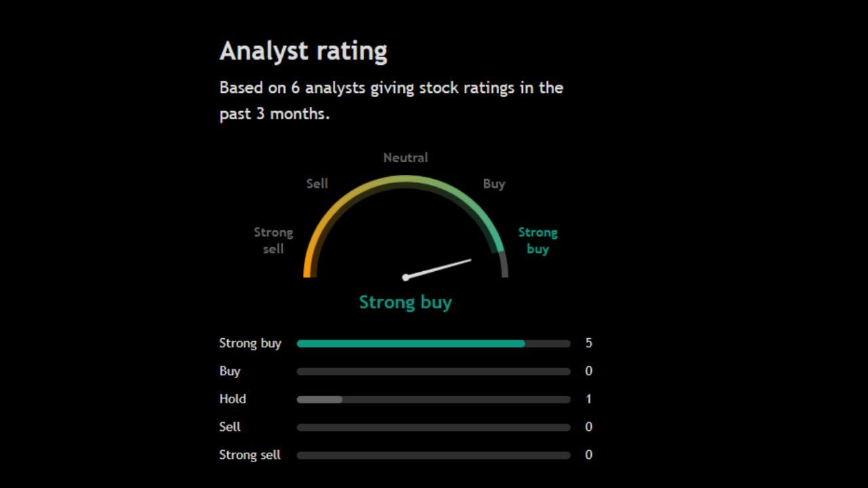Click the Strong buy count of 5
The height and width of the screenshot is (488, 868).
[x=589, y=344]
